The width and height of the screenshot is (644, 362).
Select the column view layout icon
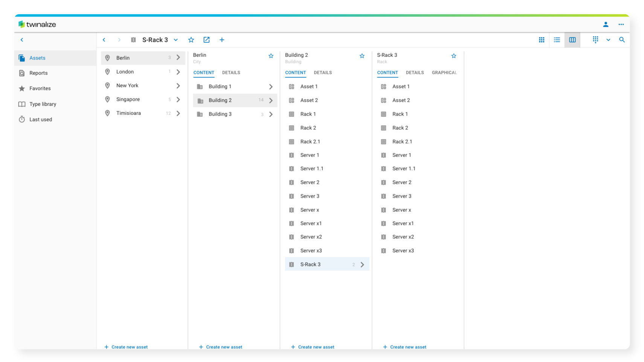point(572,40)
